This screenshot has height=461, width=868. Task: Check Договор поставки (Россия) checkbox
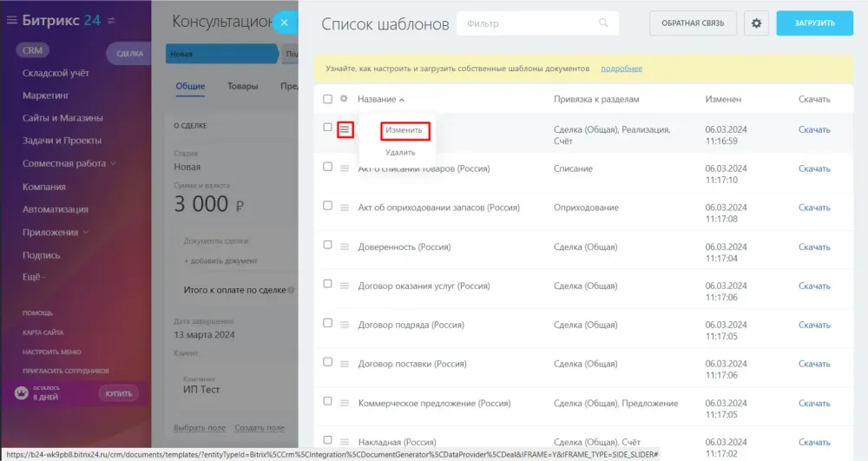coord(328,361)
